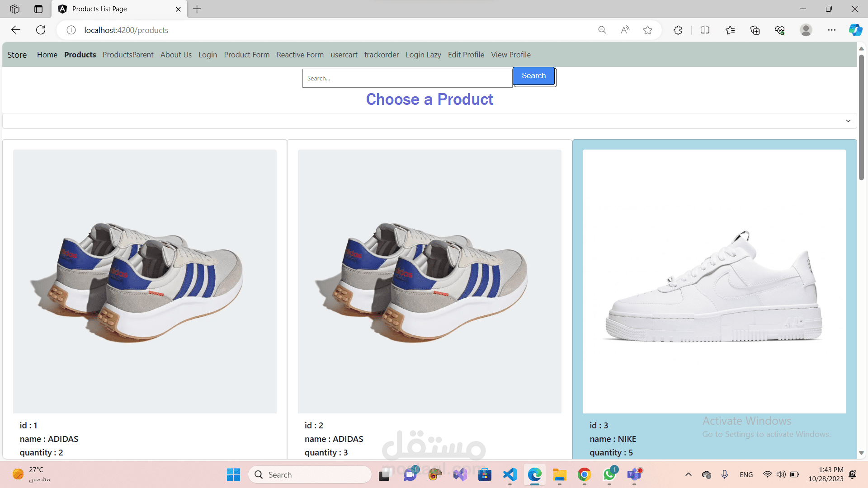Open the Login Lazy link
The image size is (868, 488).
(423, 55)
